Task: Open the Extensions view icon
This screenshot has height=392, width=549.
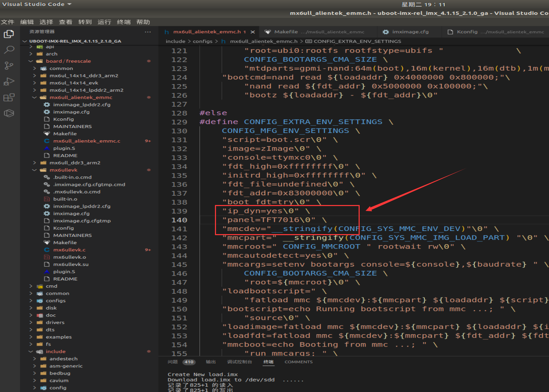Action: pos(9,97)
